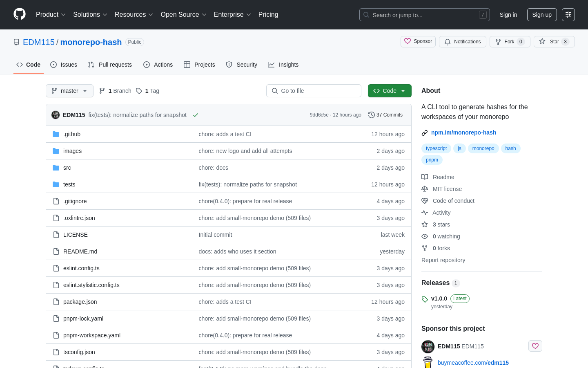Open the 9dd6c5e commit hash
588x368 pixels.
(319, 115)
